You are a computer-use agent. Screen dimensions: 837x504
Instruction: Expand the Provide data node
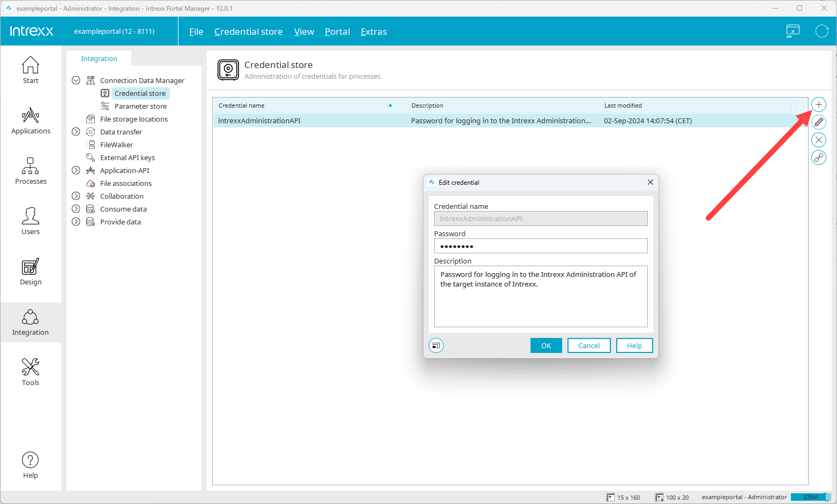click(76, 222)
